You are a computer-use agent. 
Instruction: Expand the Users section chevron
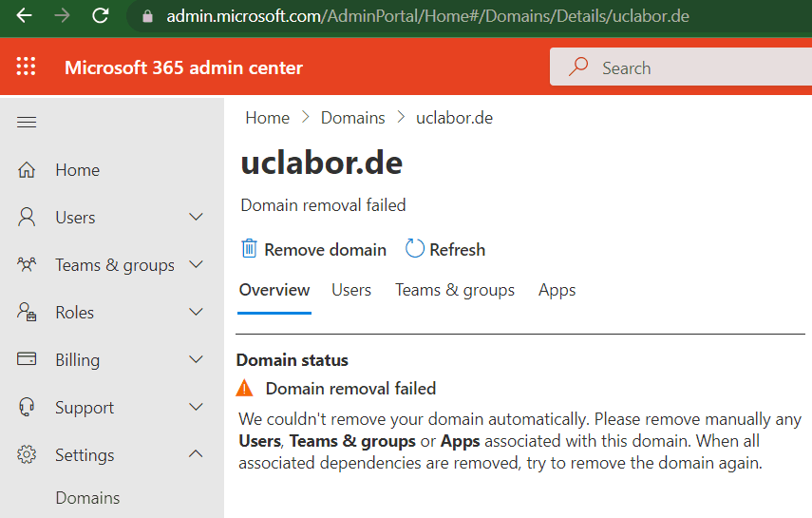tap(196, 217)
